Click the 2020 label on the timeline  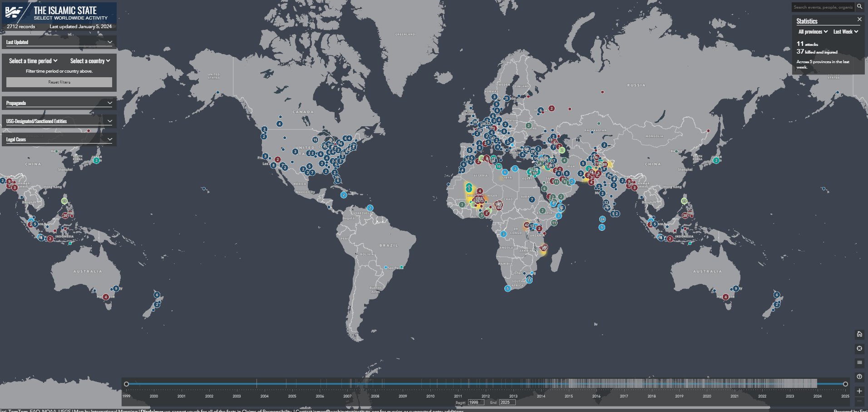click(707, 396)
